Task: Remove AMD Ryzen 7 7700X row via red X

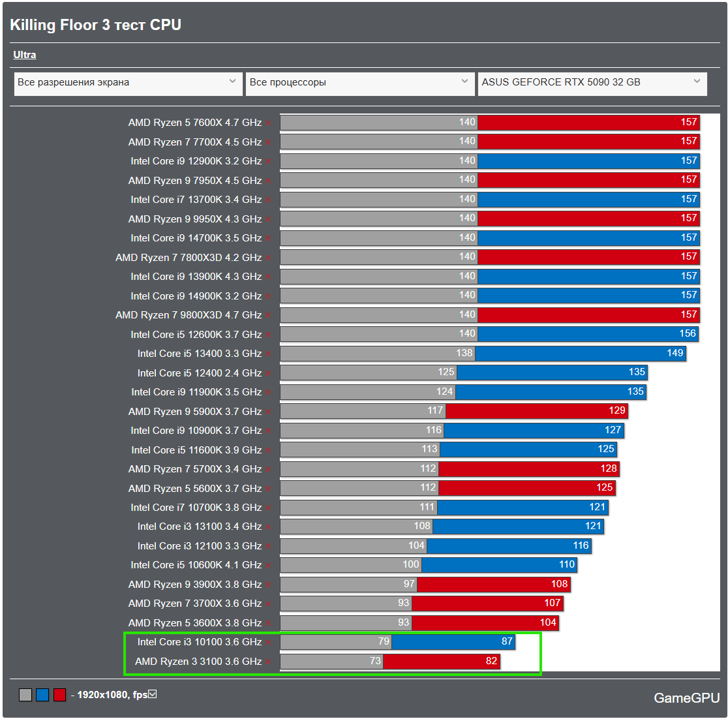Action: pyautogui.click(x=268, y=143)
